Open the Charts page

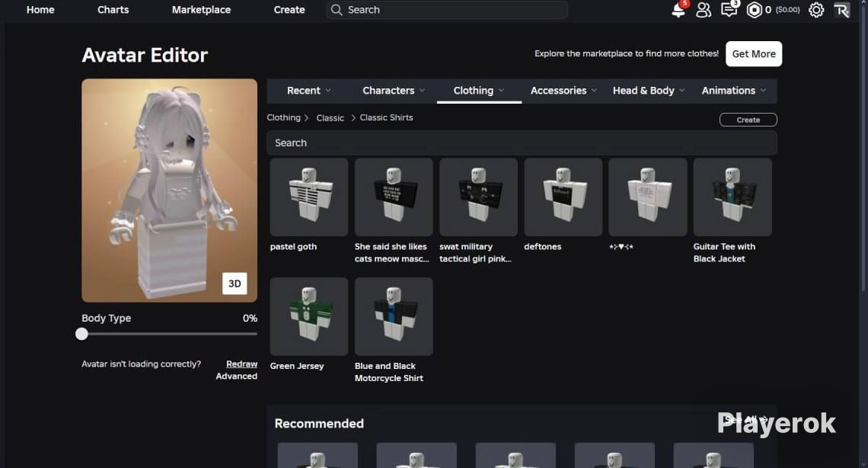[113, 10]
